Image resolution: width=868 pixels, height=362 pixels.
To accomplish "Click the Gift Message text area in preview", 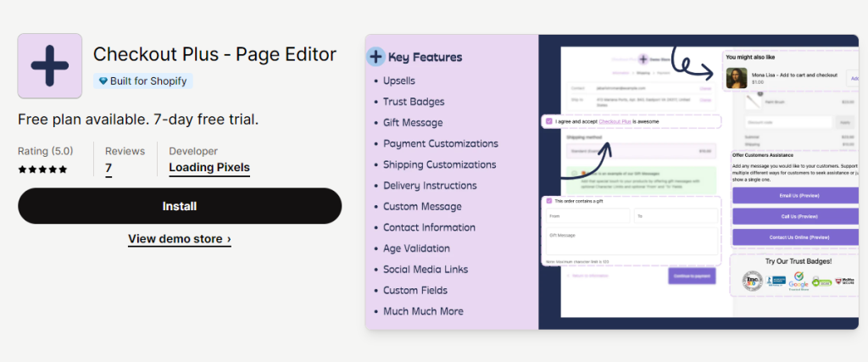I will pos(632,242).
